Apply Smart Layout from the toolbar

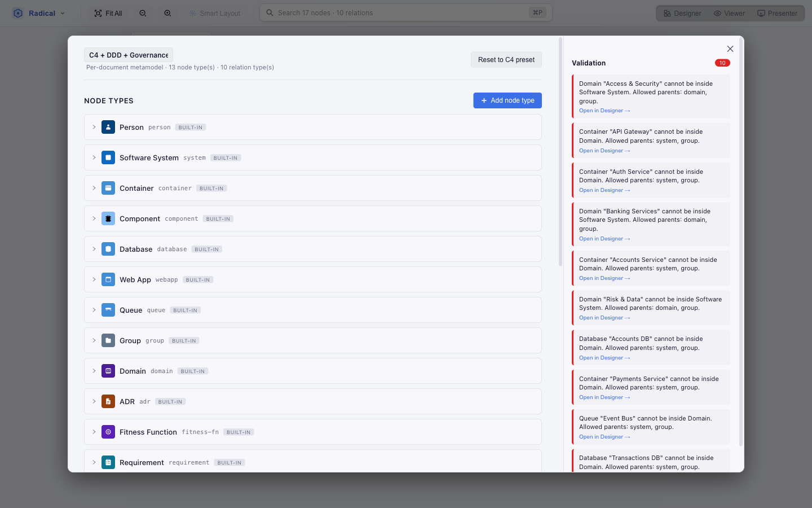[x=215, y=13]
